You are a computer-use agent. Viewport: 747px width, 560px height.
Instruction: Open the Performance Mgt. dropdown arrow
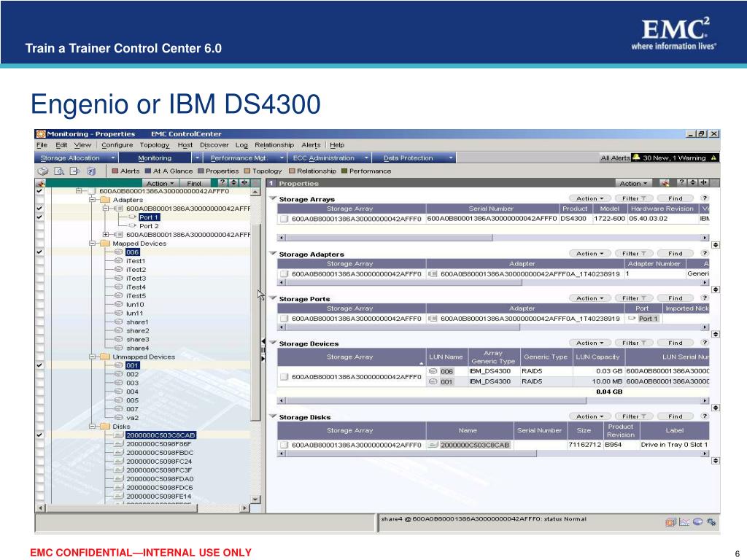coord(282,157)
